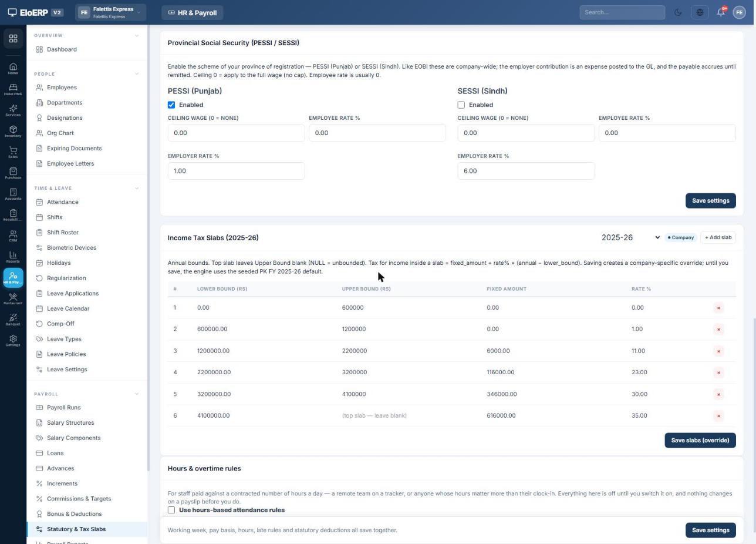Open Leave Applications page
This screenshot has height=544, width=756.
[87, 294]
